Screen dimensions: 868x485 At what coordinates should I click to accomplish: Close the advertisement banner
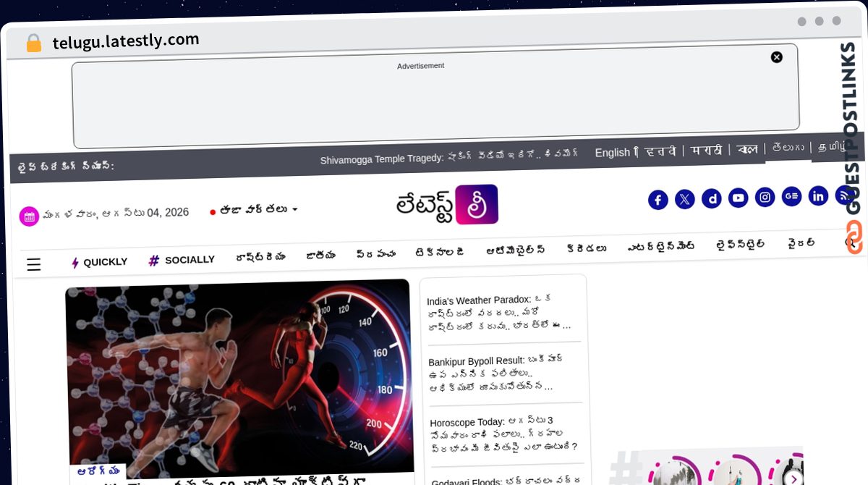[777, 57]
